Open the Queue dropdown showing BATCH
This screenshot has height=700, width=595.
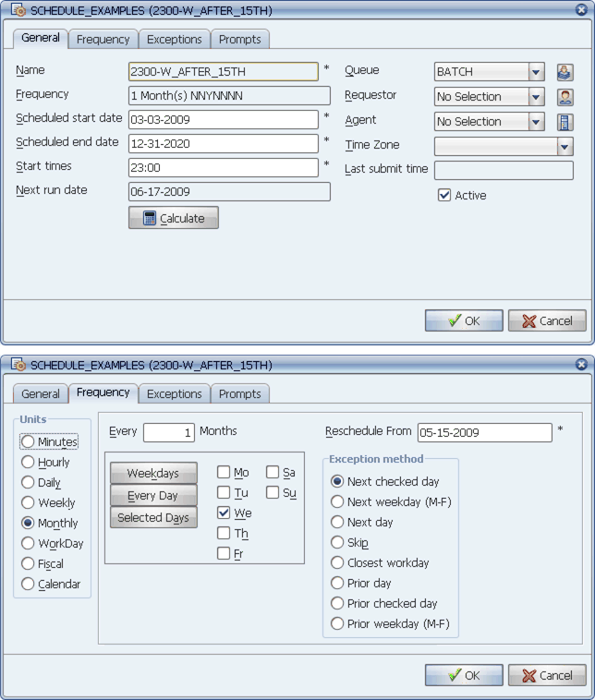pyautogui.click(x=536, y=72)
